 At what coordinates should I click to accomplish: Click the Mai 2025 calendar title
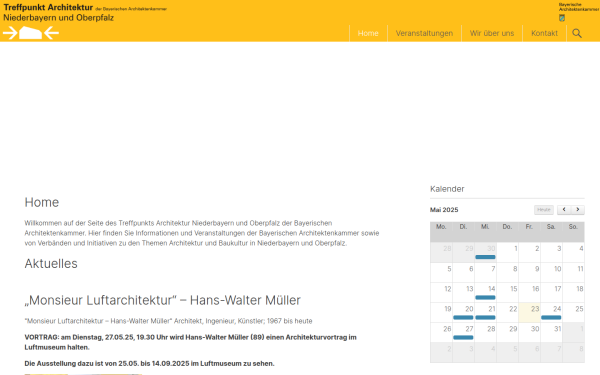[444, 210]
